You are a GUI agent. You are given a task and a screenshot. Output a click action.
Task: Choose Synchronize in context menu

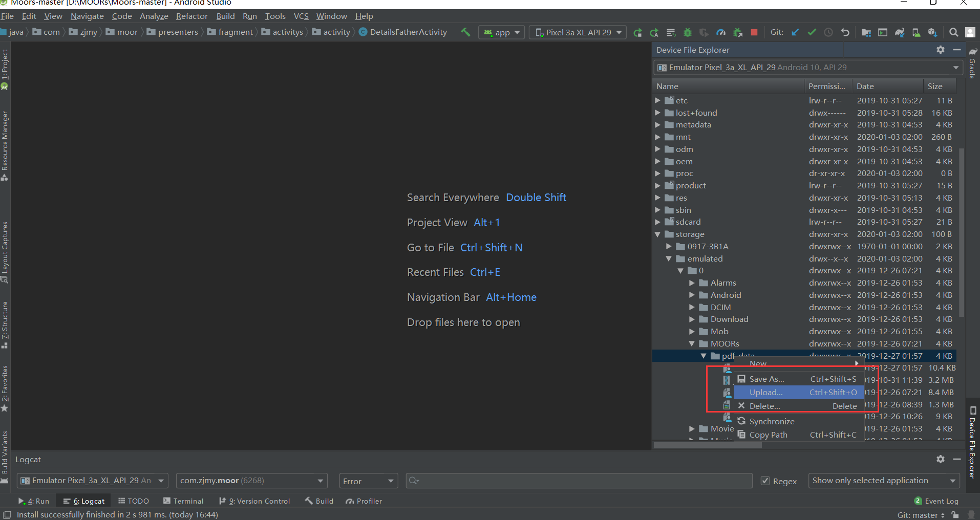pyautogui.click(x=799, y=422)
